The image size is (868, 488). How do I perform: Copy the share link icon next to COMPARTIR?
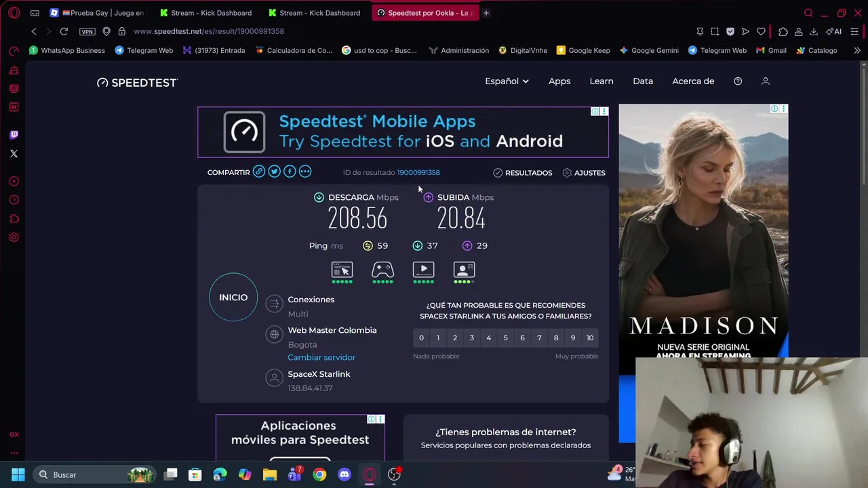[x=259, y=171]
